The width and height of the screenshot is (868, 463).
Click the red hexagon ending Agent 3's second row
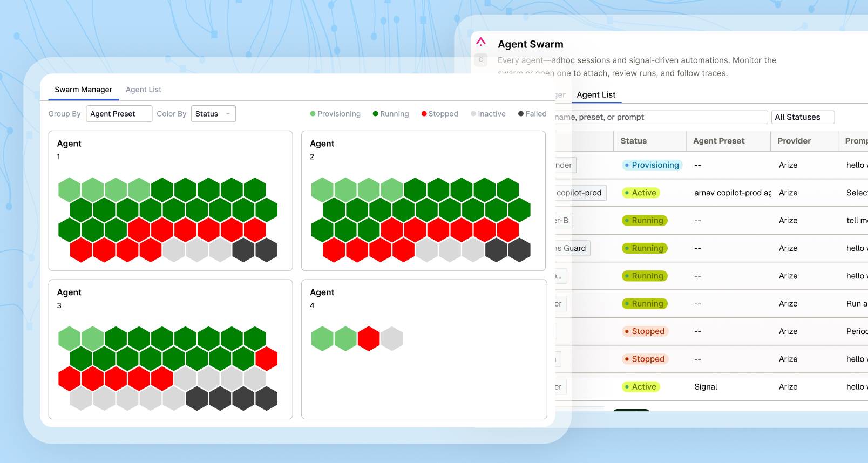(x=267, y=359)
